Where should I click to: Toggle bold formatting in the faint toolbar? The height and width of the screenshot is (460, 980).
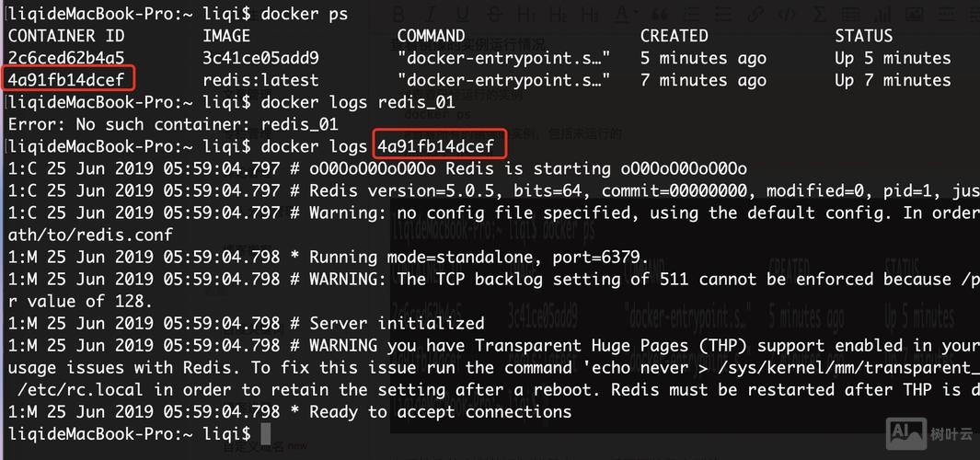[x=399, y=15]
